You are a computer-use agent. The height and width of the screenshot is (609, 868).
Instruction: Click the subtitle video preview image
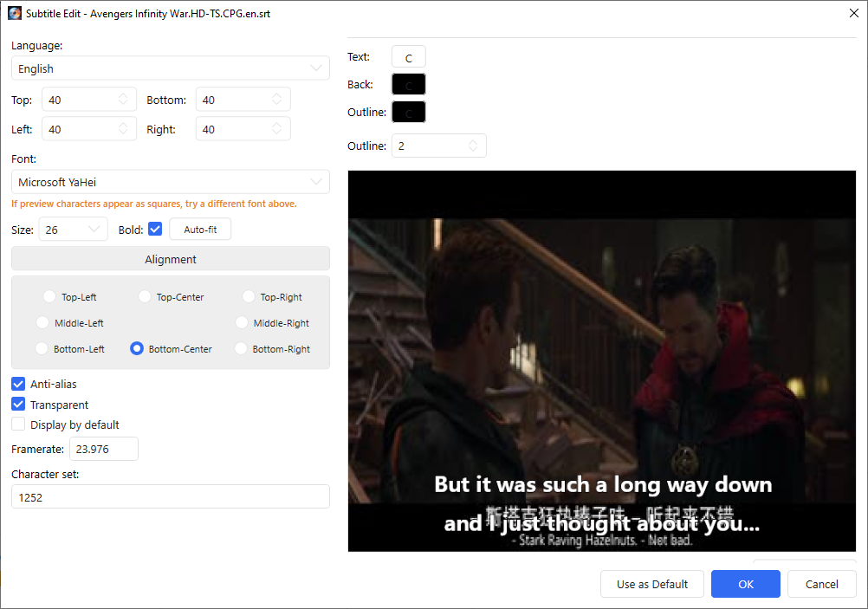(x=602, y=361)
